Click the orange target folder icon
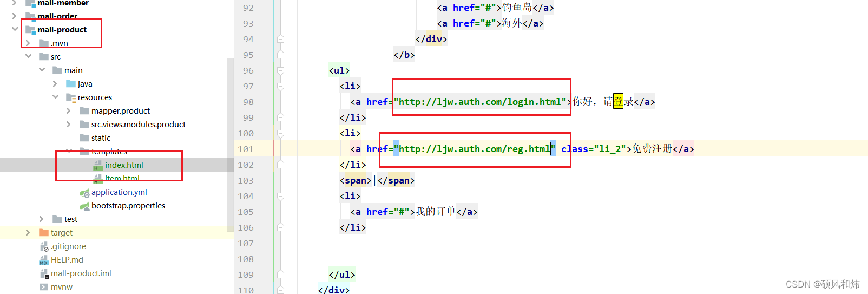The height and width of the screenshot is (294, 868). coord(44,232)
